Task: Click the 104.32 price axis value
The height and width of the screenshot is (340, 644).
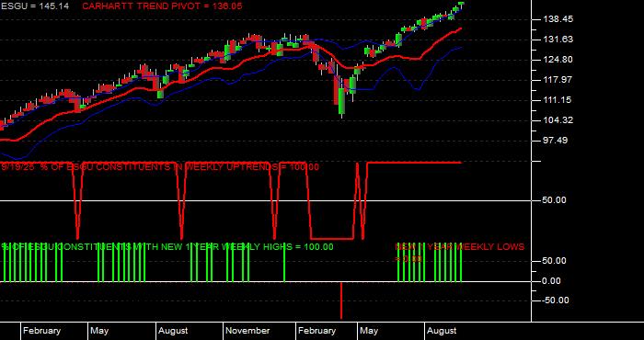Action: pos(558,120)
